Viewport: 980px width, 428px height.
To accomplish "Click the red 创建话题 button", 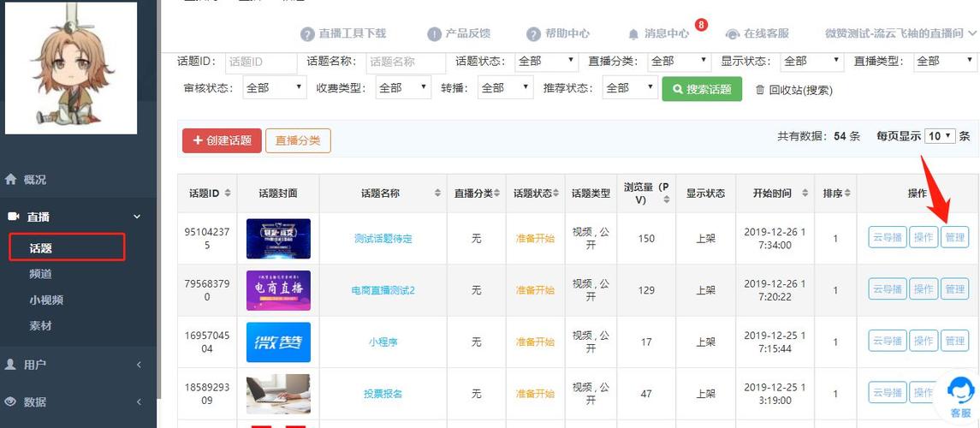I will [x=222, y=140].
